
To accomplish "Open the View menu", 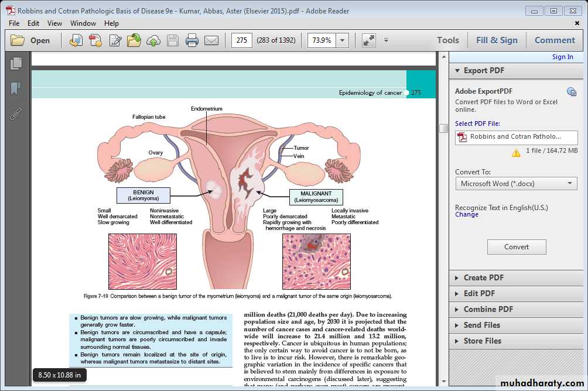I will (x=54, y=23).
